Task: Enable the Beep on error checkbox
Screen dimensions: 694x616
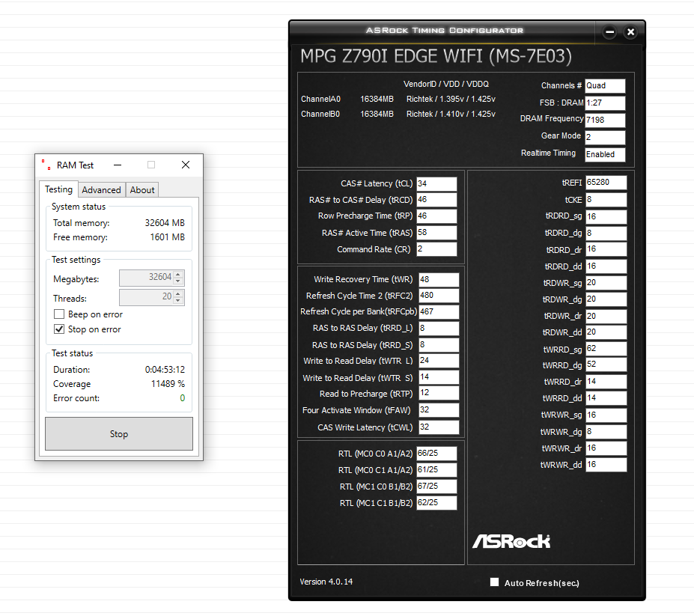Action: (59, 314)
